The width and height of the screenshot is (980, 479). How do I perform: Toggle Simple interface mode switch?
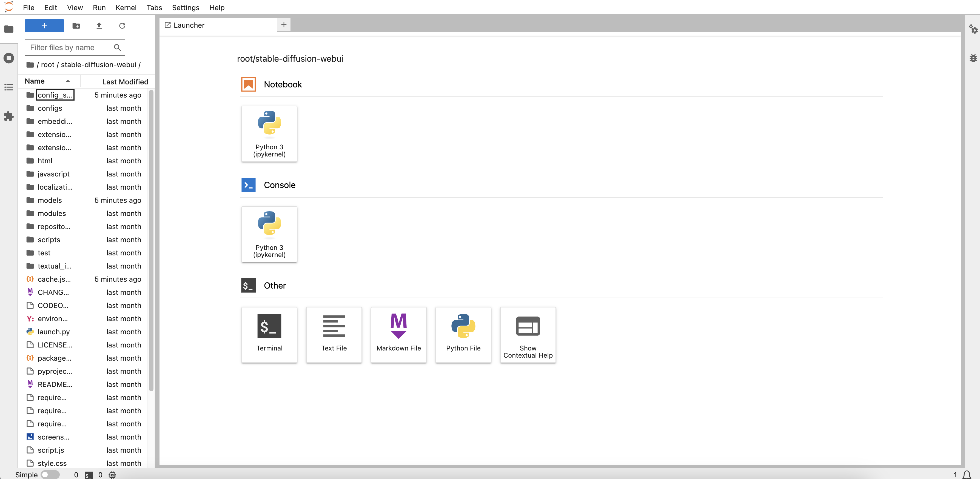tap(50, 474)
